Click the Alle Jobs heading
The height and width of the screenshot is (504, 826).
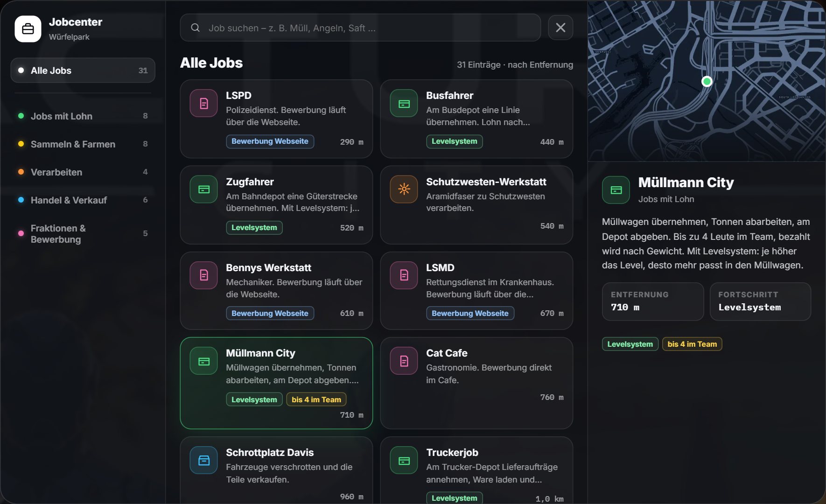coord(211,63)
